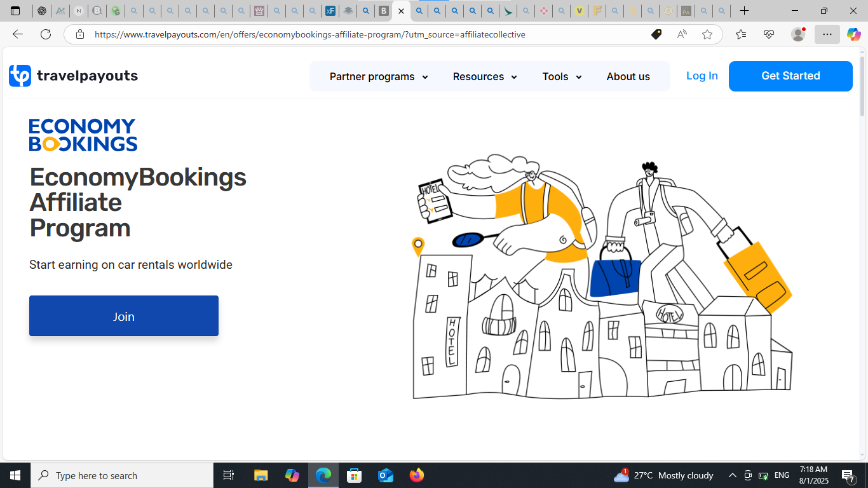
Task: Expand the Resources dropdown menu
Action: (x=485, y=76)
